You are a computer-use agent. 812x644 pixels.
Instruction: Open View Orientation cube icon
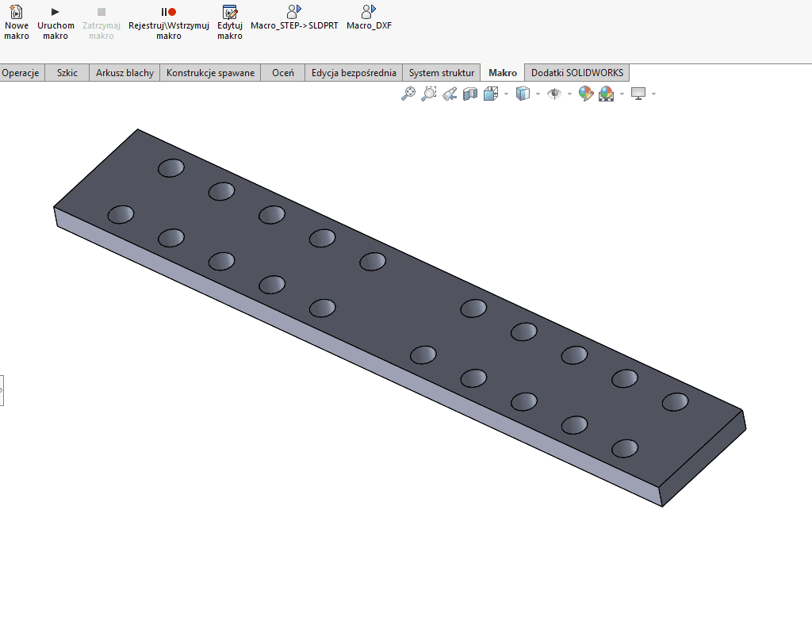491,94
